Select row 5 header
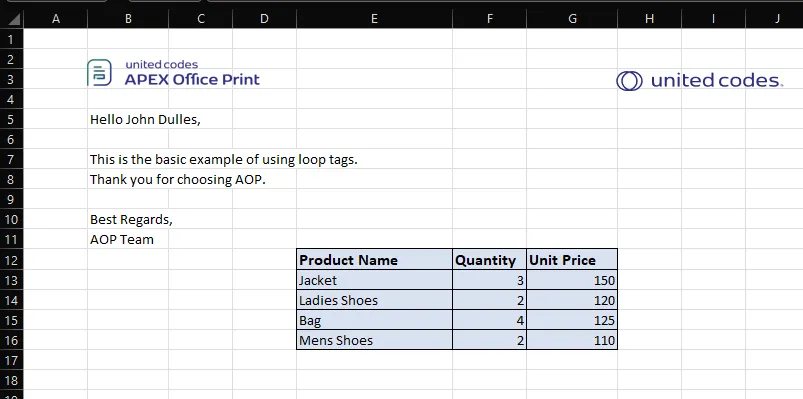The width and height of the screenshot is (803, 399). pyautogui.click(x=12, y=119)
